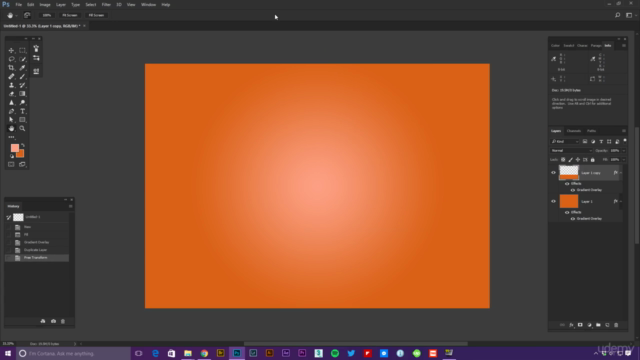
Task: Select the Gradient tool
Action: (x=22, y=94)
